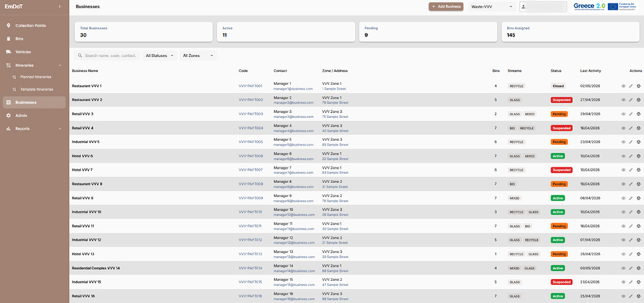This screenshot has width=644, height=303.
Task: Open VVV-PAYT005 code link
Action: (x=250, y=142)
